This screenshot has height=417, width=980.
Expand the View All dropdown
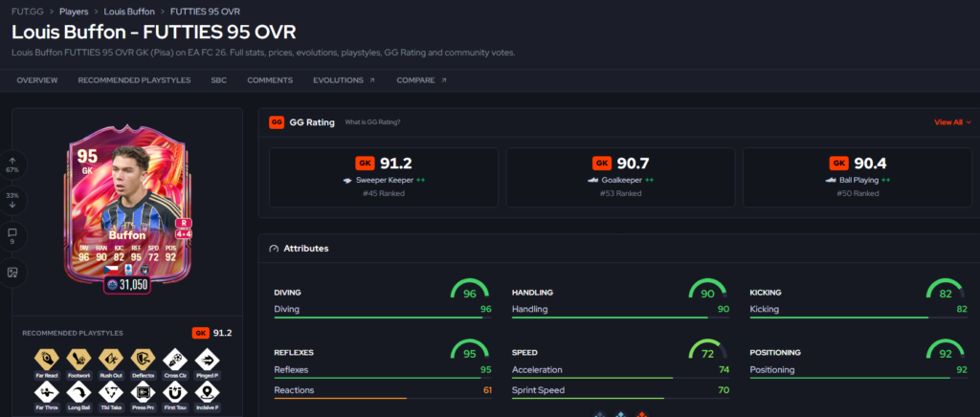[x=952, y=122]
